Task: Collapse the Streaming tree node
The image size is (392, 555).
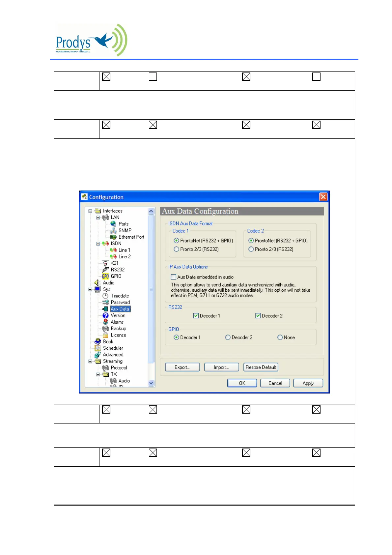Action: [90, 361]
